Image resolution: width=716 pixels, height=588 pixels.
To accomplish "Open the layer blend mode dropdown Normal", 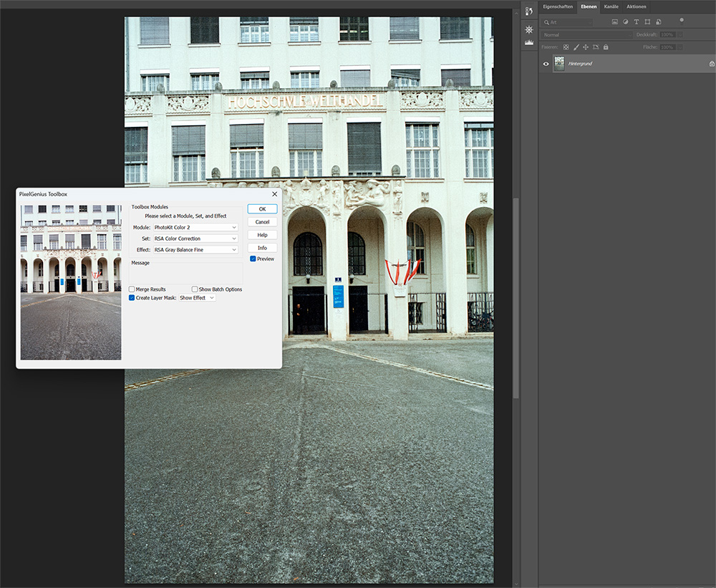I will coord(587,34).
